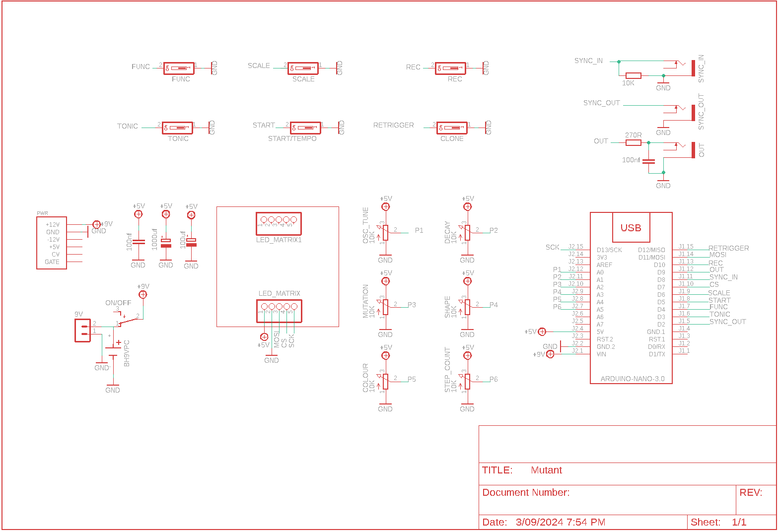The height and width of the screenshot is (532, 778).
Task: Click the LED_MATRIX1 header connector
Action: point(279,224)
